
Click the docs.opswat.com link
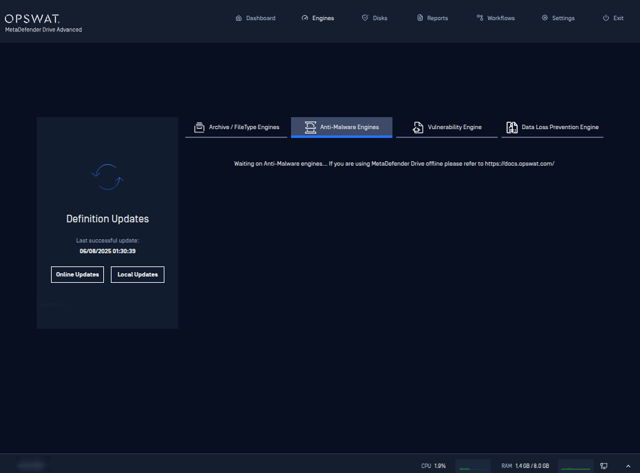519,164
